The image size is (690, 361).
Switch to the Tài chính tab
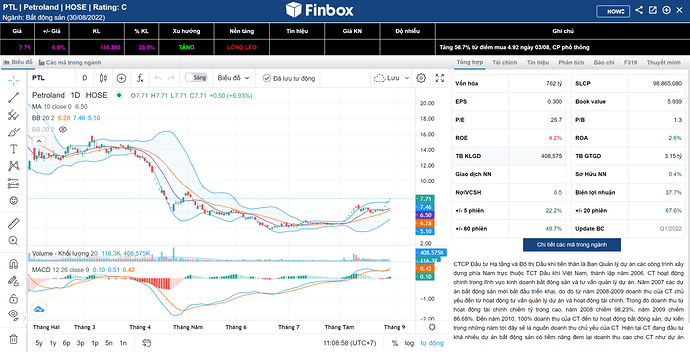[504, 63]
